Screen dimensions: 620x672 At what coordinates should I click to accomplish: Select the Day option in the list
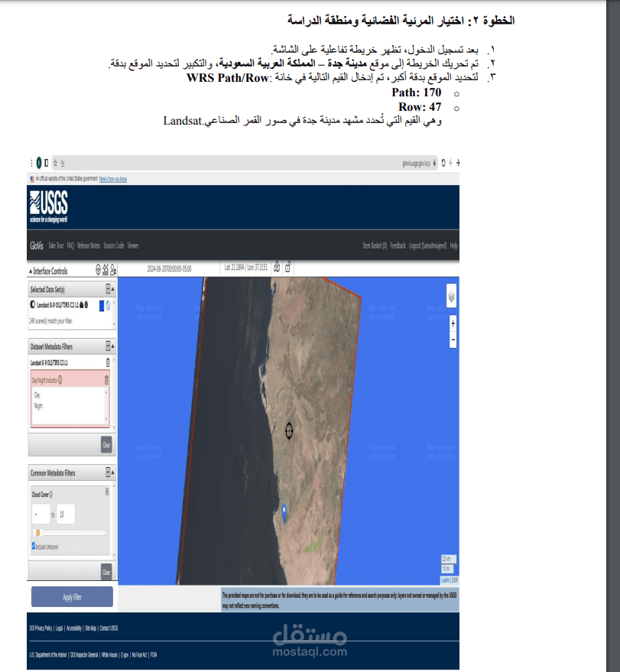click(x=37, y=395)
